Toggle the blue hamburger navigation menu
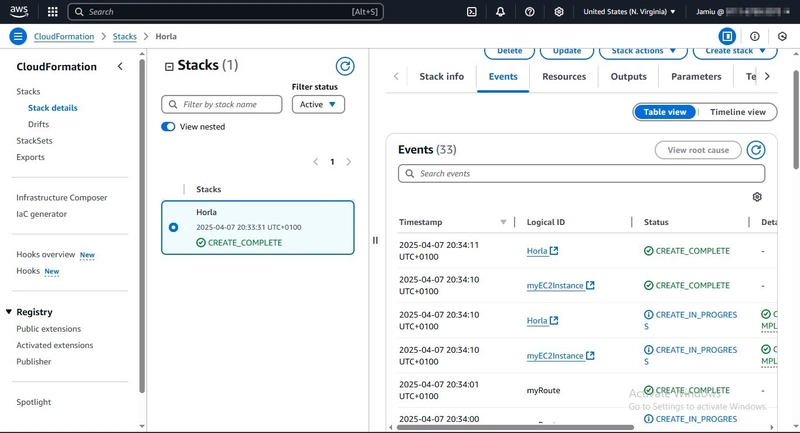800x433 pixels. [18, 36]
